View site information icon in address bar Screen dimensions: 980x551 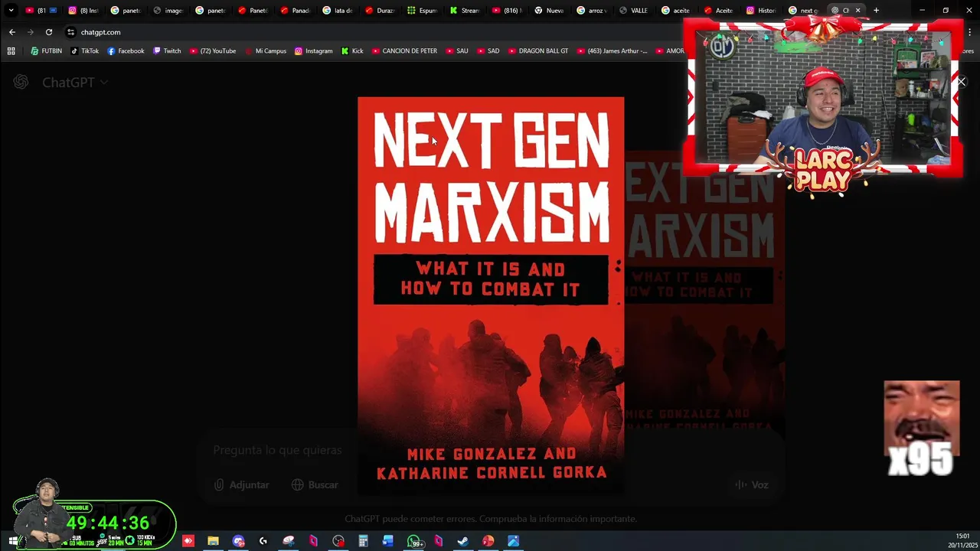coord(70,32)
